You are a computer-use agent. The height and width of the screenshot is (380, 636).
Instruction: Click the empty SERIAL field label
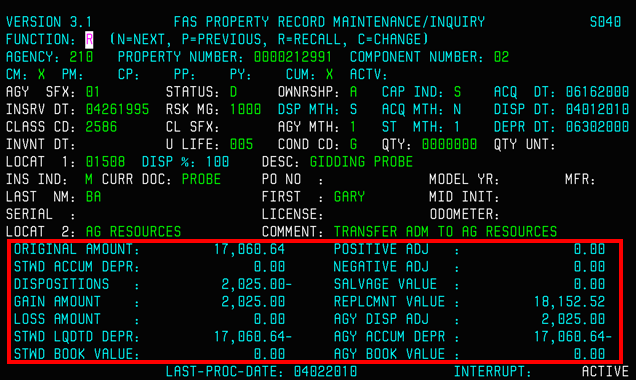[41, 214]
